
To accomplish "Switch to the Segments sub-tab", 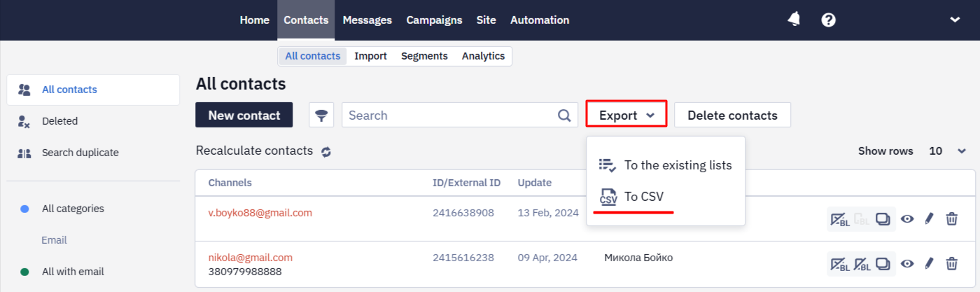I will pyautogui.click(x=424, y=56).
